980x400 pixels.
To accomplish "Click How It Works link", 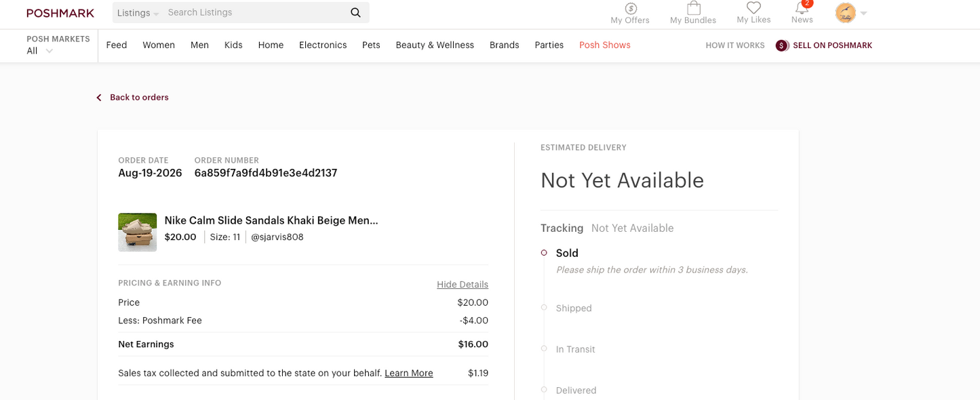I will [735, 45].
